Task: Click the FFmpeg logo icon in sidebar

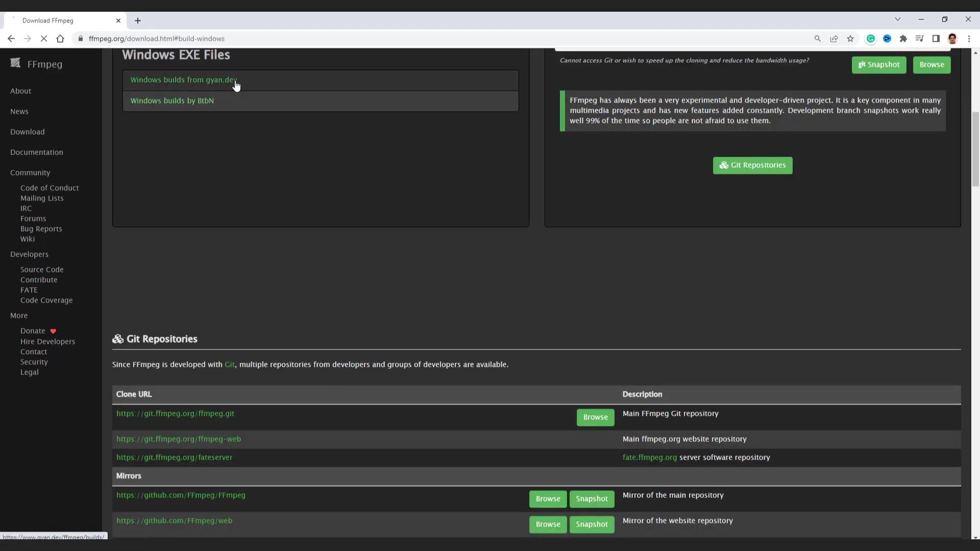Action: 15,63
